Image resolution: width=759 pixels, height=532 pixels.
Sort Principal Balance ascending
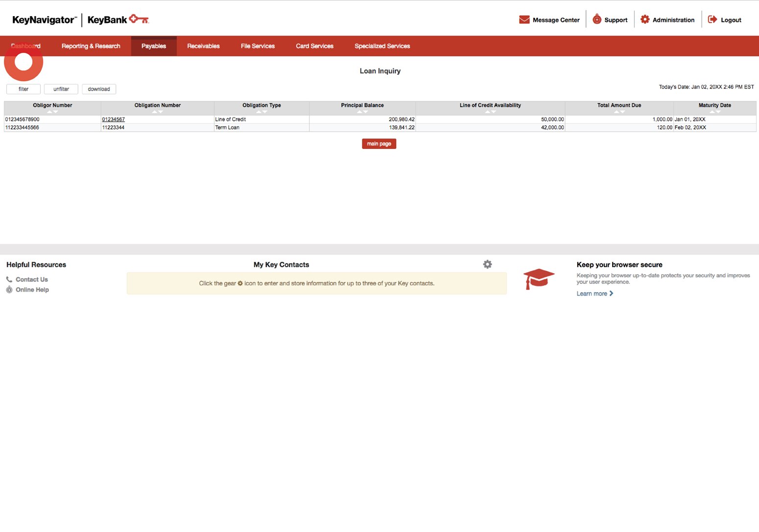[359, 112]
